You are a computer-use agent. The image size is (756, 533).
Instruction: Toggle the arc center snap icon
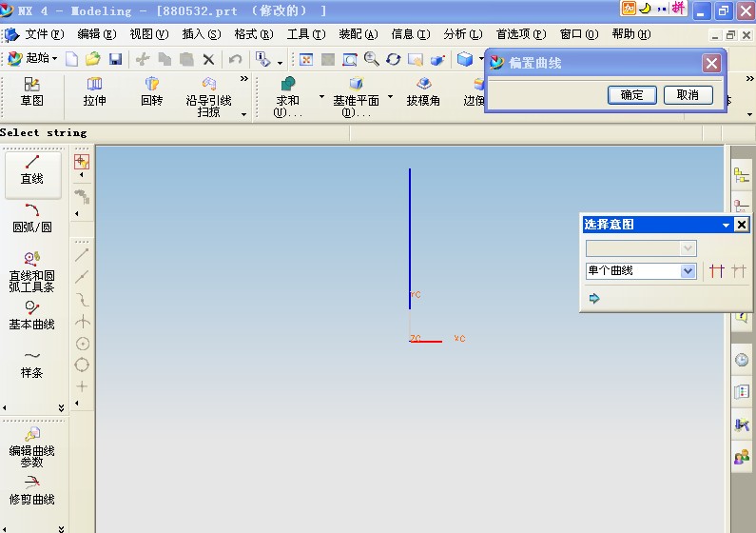(x=83, y=344)
